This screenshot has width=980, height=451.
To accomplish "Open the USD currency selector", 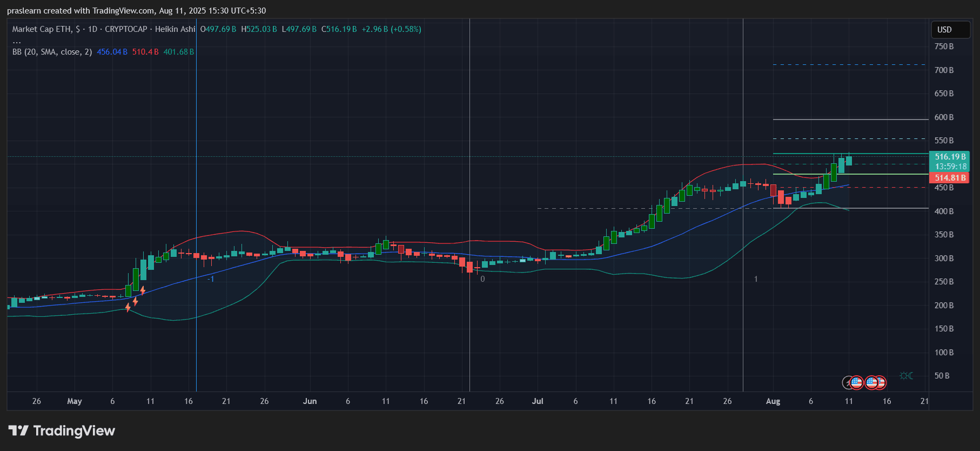I will pyautogui.click(x=950, y=30).
